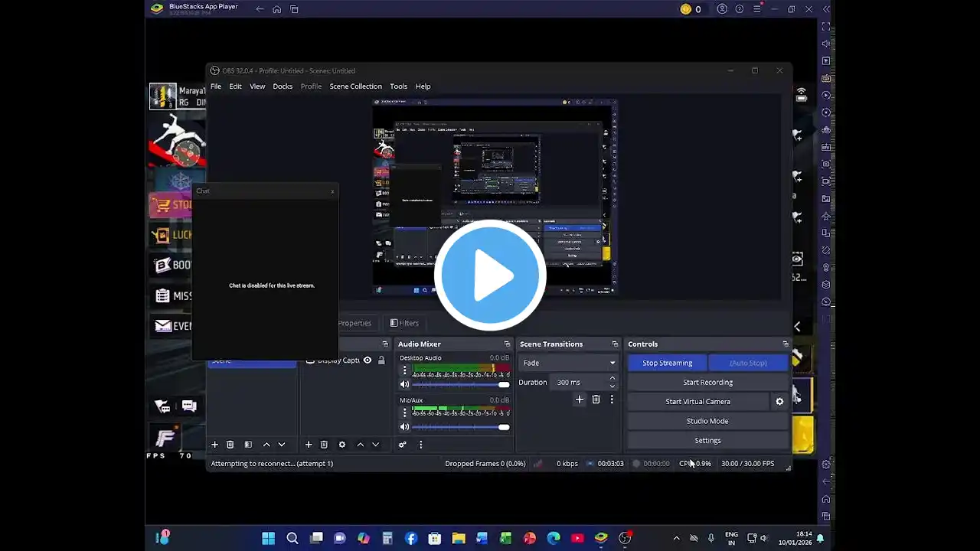
Task: Toggle lock on Display Capture source
Action: pos(381,360)
